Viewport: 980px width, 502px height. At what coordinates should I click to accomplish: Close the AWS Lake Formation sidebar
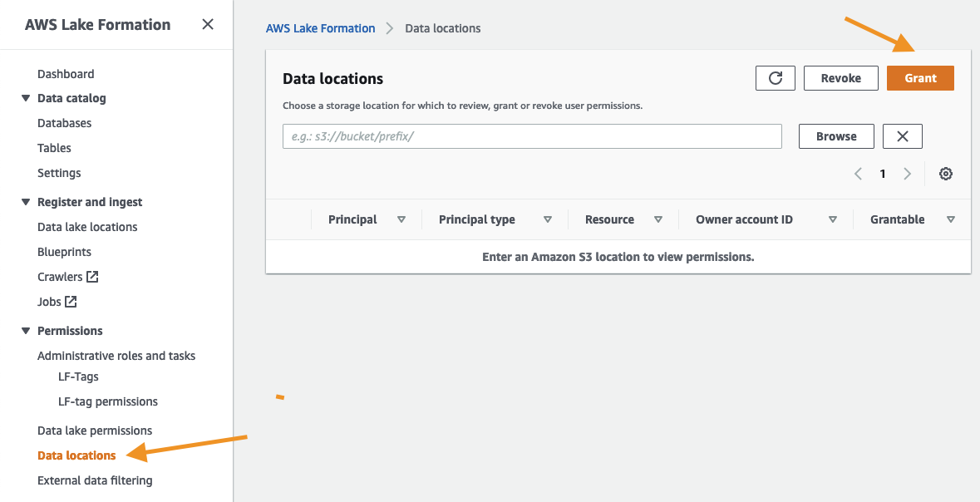(208, 25)
